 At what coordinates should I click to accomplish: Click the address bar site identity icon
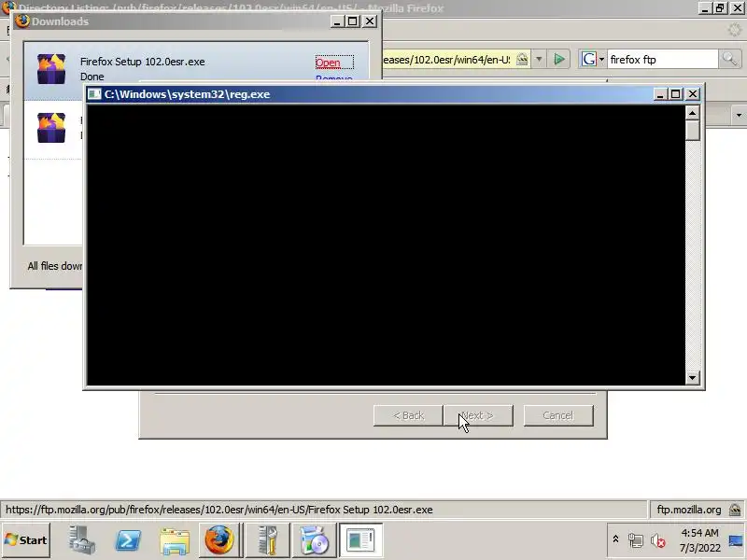pyautogui.click(x=522, y=60)
